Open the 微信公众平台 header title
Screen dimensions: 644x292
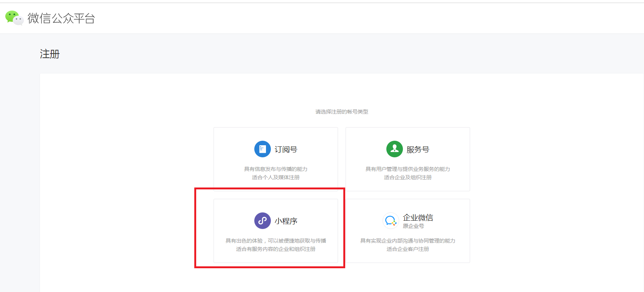[x=61, y=18]
